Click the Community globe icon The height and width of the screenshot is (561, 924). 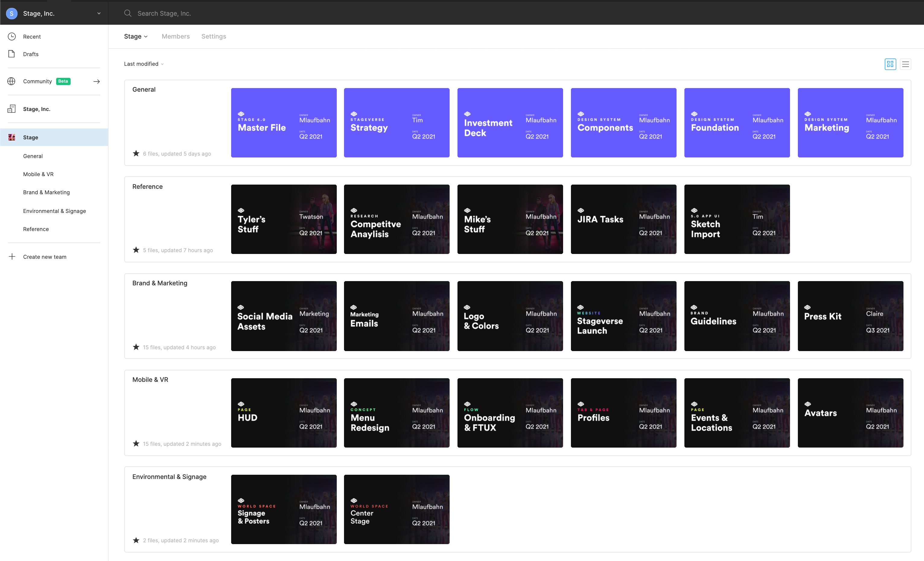click(11, 81)
